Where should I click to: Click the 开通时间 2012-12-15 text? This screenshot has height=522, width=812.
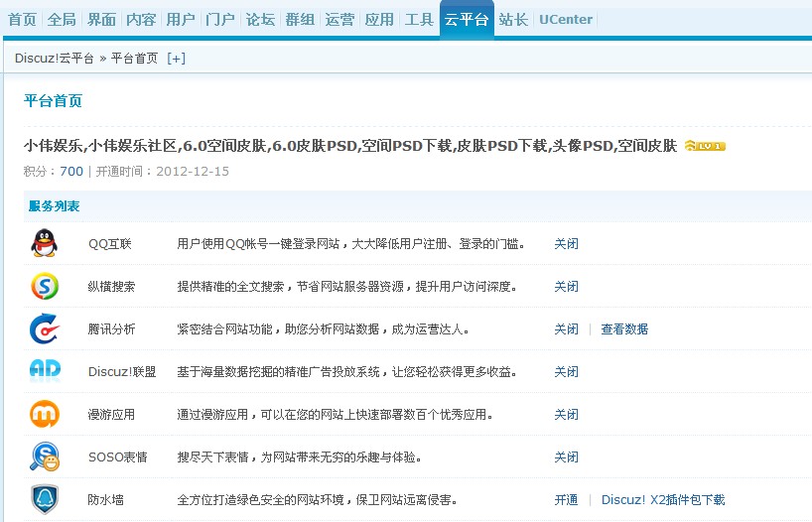click(x=162, y=172)
